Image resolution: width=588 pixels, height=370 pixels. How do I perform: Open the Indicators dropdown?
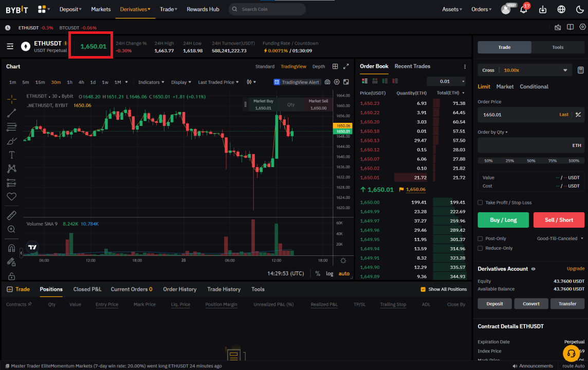pyautogui.click(x=151, y=82)
